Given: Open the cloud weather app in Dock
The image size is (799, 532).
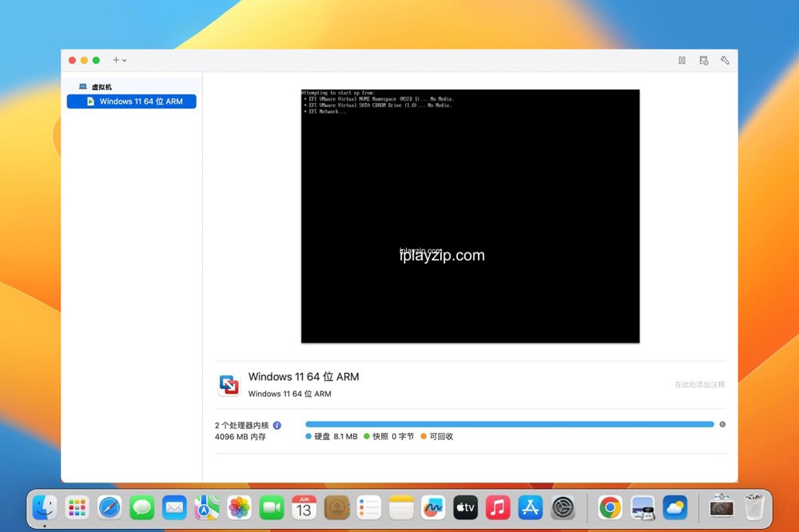Looking at the screenshot, I should tap(675, 507).
